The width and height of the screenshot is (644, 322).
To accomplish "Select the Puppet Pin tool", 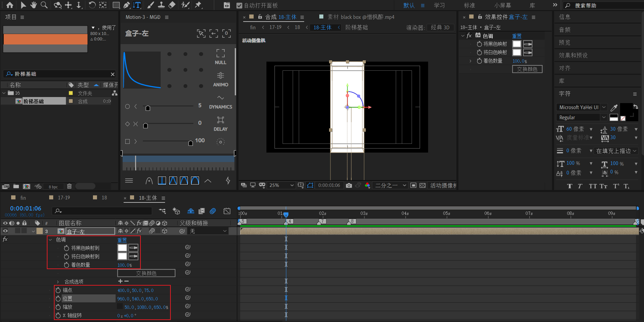I will pos(198,5).
